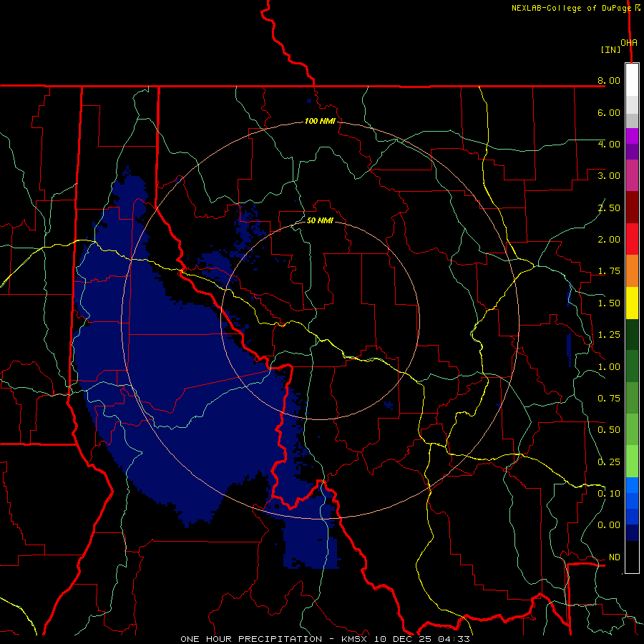Click the [IN] units label

pyautogui.click(x=610, y=49)
